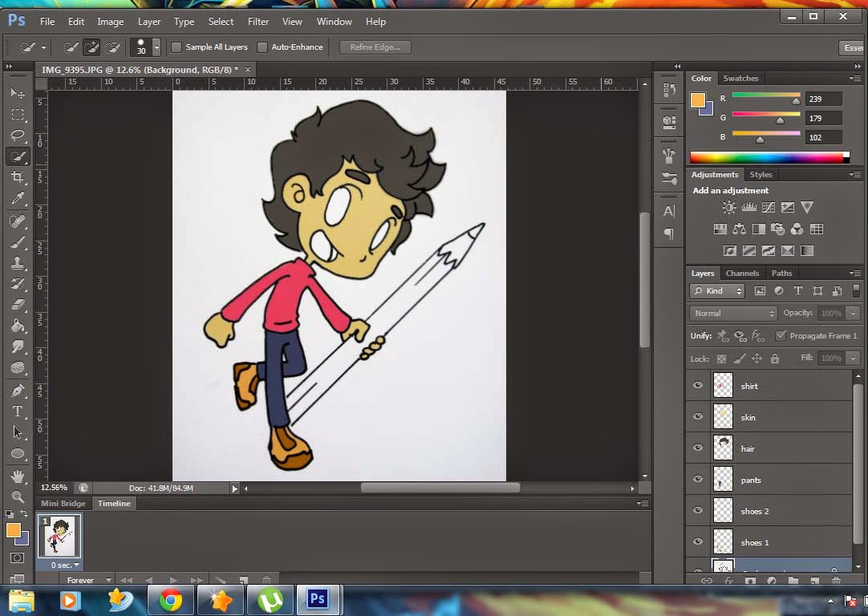Add a Color Balance adjustment
Viewport: 868px width, 616px height.
(x=739, y=229)
